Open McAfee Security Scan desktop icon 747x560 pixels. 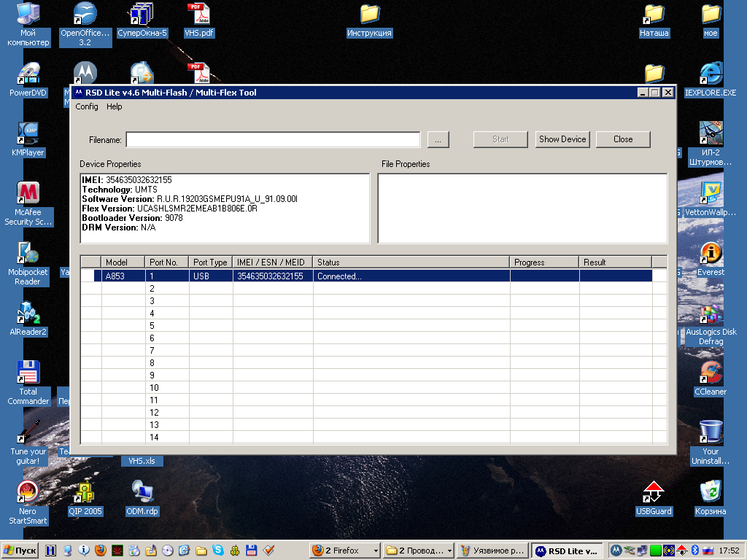point(28,204)
